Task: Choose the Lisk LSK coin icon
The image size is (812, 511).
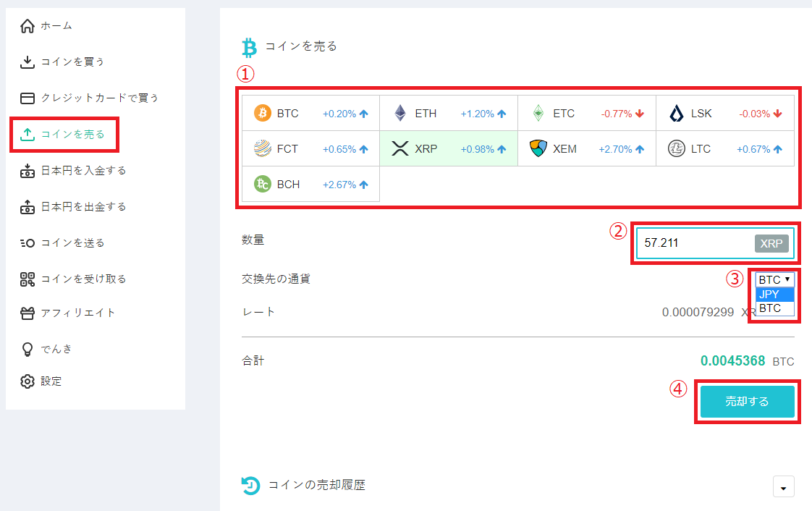Action: pyautogui.click(x=677, y=113)
